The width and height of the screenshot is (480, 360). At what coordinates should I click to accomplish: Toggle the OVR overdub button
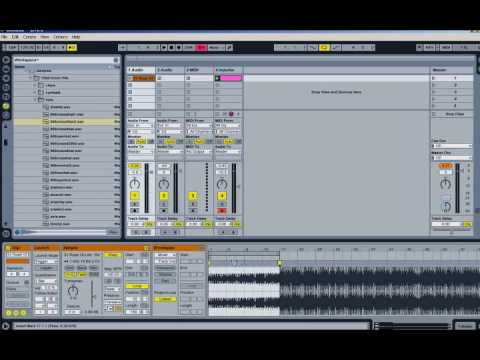pos(189,48)
